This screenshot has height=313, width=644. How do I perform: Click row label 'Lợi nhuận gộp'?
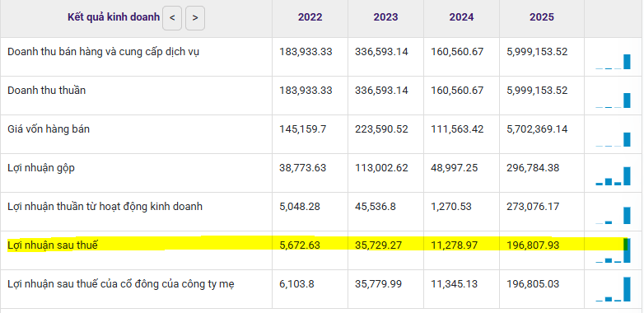coord(41,168)
